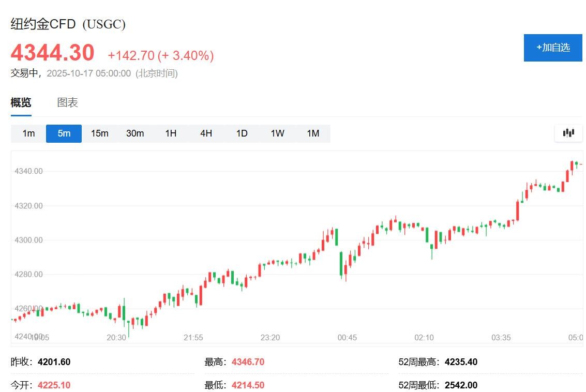Open the 概览 tab
586x392 pixels.
tap(21, 102)
